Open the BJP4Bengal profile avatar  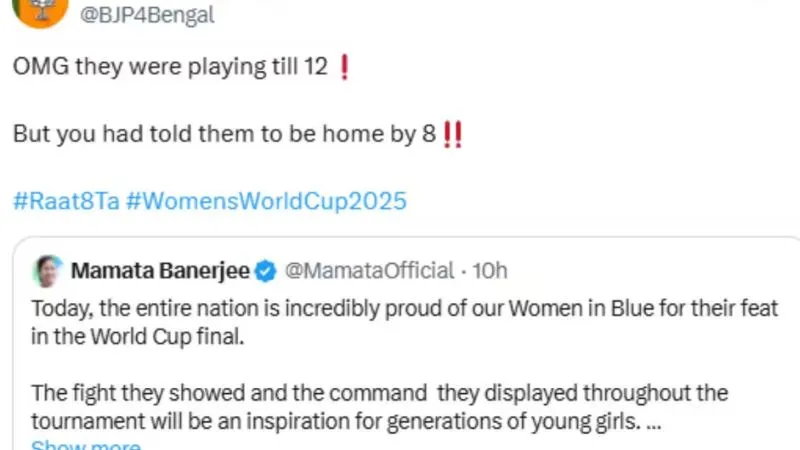click(x=41, y=10)
